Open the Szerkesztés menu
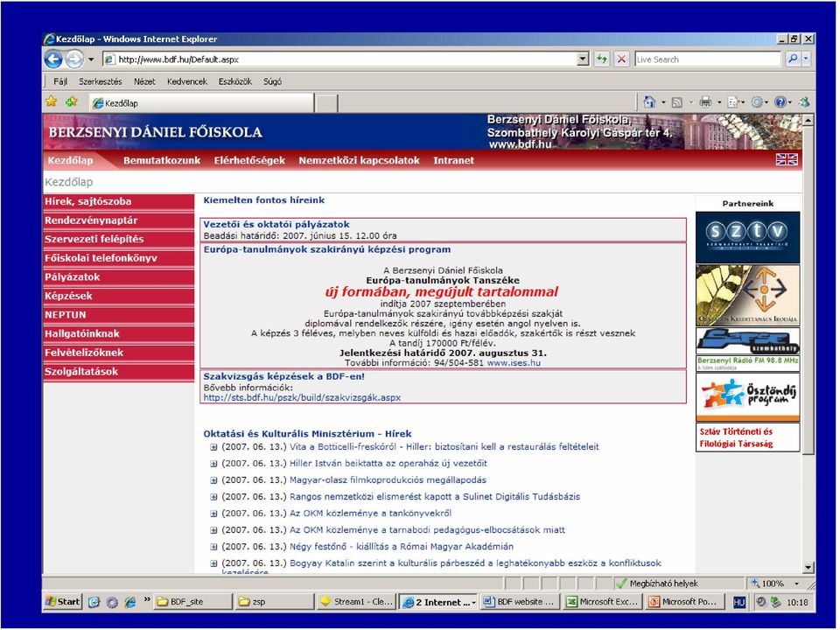 coord(100,81)
